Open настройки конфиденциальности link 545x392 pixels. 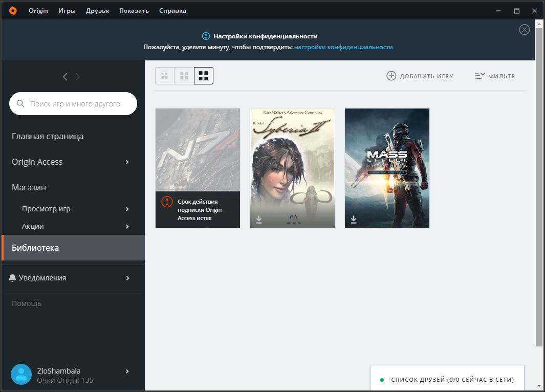point(343,47)
